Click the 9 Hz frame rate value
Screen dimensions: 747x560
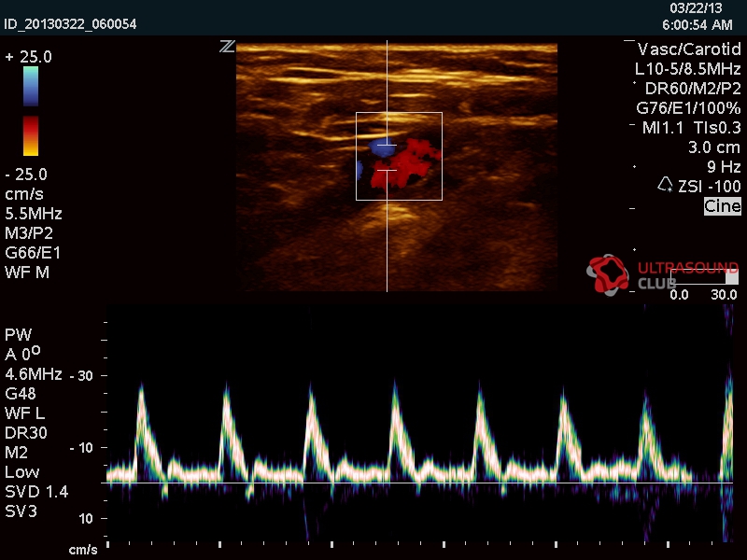pyautogui.click(x=724, y=167)
